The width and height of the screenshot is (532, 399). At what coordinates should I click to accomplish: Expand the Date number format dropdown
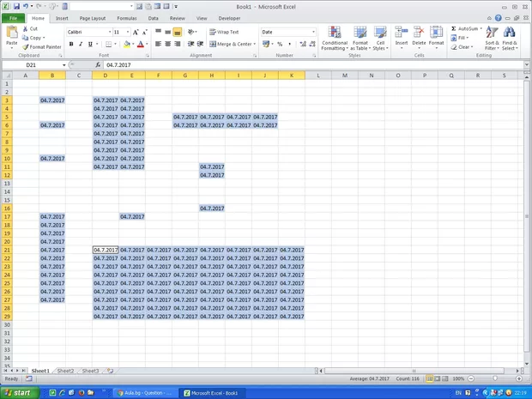point(313,32)
